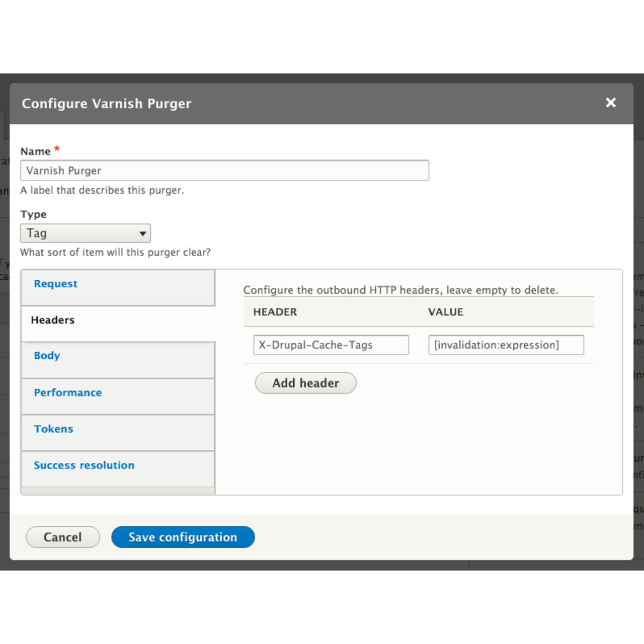The image size is (644, 644).
Task: Click the [invalidation:expression] value field
Action: [x=506, y=345]
